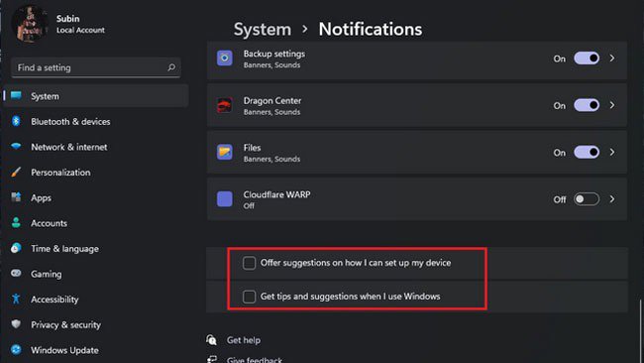Click the Files app icon

tap(225, 152)
